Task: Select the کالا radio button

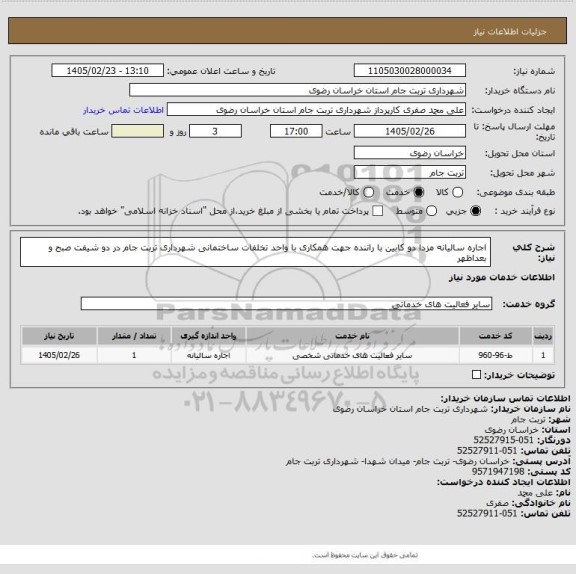Action: [x=457, y=192]
